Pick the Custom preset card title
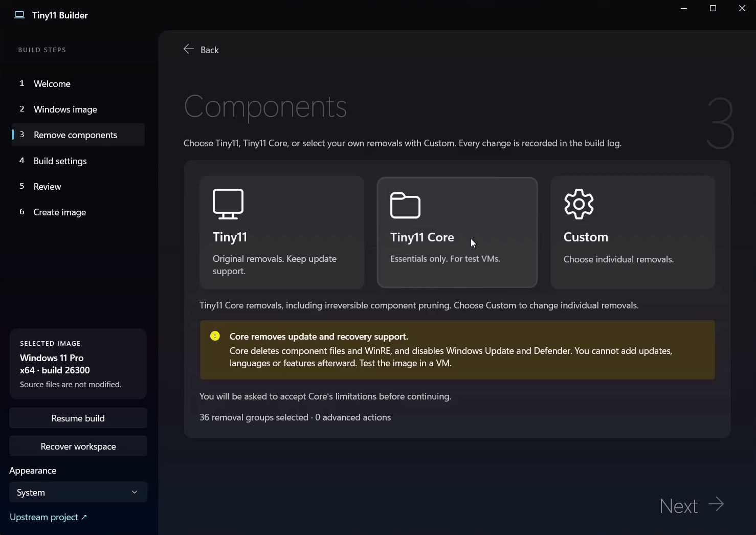Image resolution: width=756 pixels, height=535 pixels. [x=586, y=237]
